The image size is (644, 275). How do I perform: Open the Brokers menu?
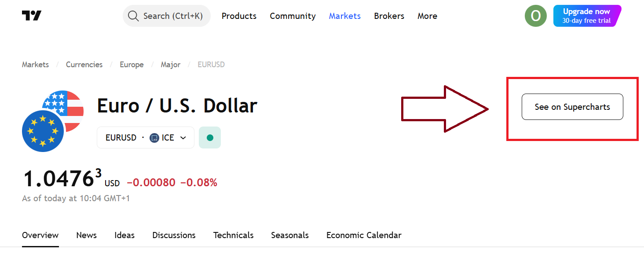[x=389, y=16]
